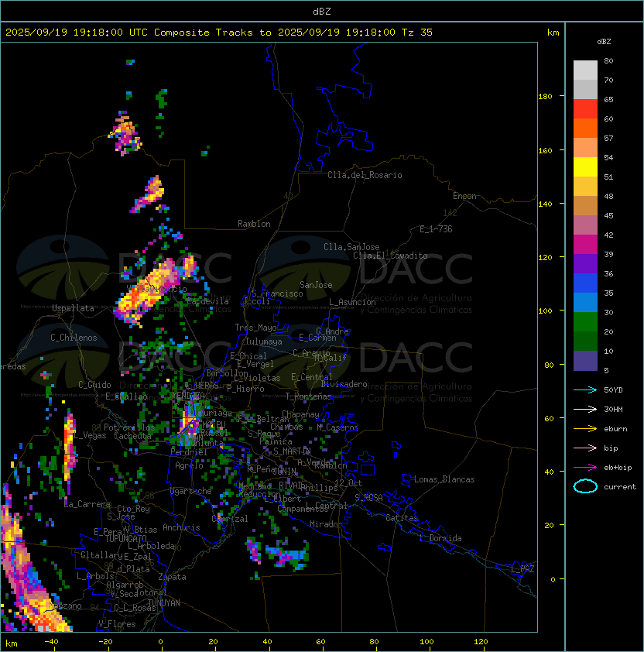Click the 'S_MARTIN' map label
The height and width of the screenshot is (652, 644).
tap(292, 451)
